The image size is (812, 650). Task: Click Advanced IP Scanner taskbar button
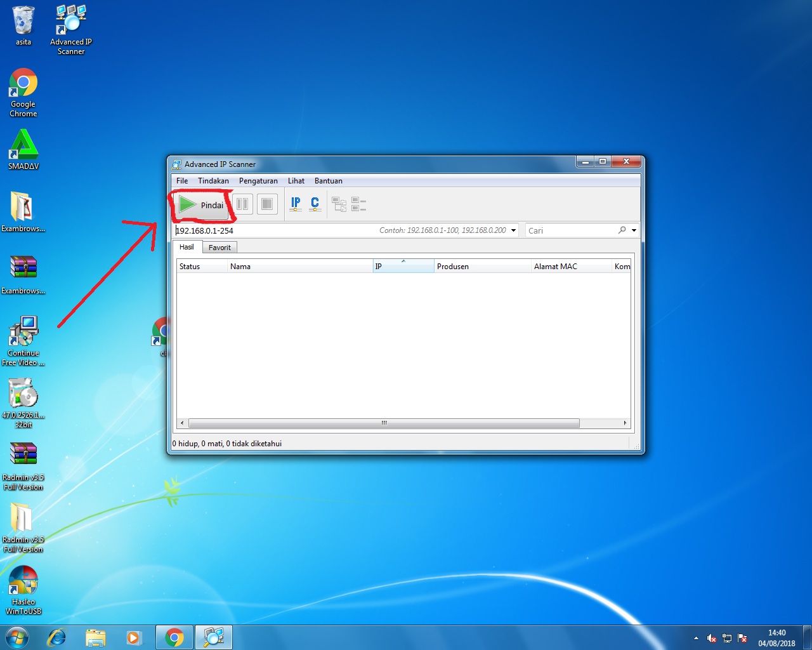[214, 637]
